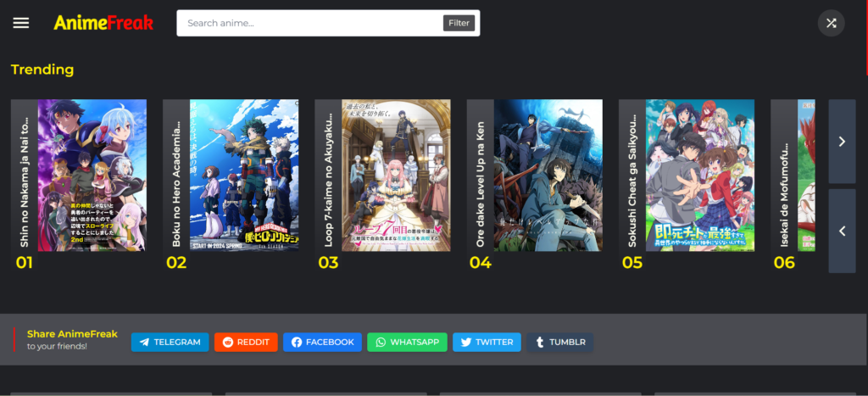Click rank number 05

tap(632, 263)
